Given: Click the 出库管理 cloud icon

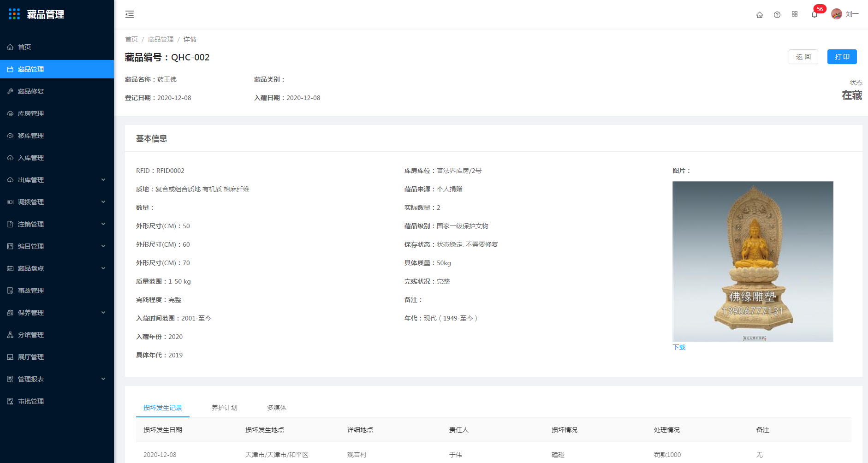Looking at the screenshot, I should pos(10,180).
